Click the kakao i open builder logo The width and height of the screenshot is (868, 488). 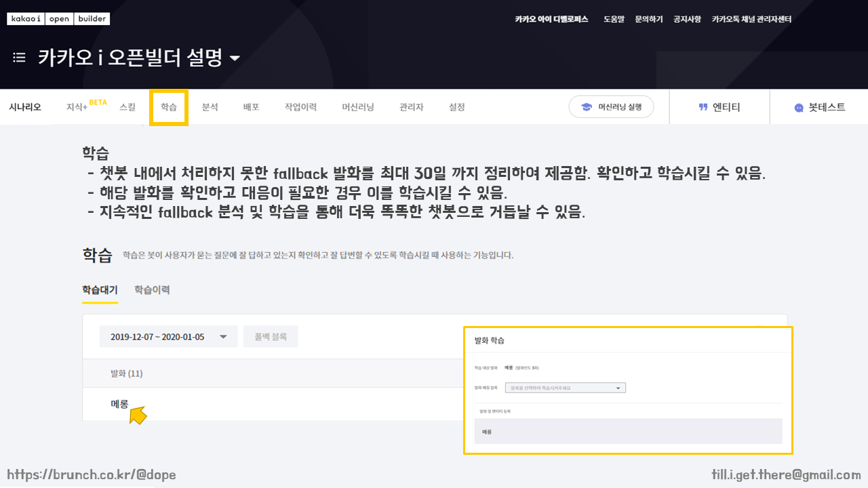tap(58, 19)
